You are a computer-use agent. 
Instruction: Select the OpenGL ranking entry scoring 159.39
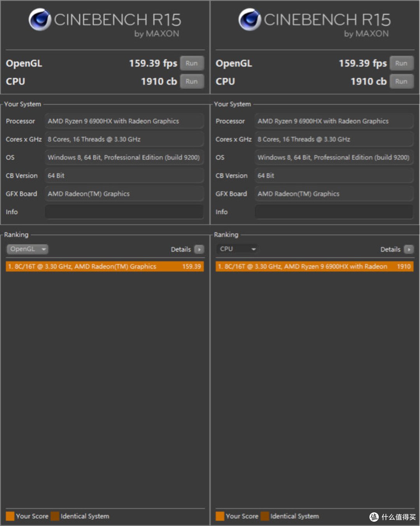pos(104,266)
